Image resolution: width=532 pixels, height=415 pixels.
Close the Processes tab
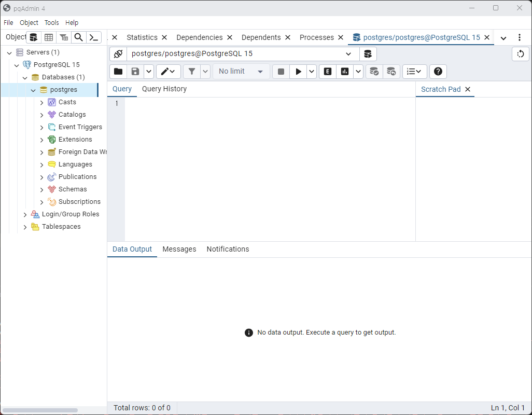point(341,37)
